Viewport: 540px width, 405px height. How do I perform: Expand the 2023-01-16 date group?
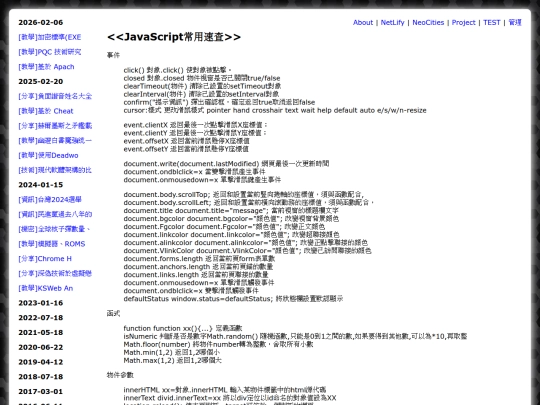(x=41, y=303)
